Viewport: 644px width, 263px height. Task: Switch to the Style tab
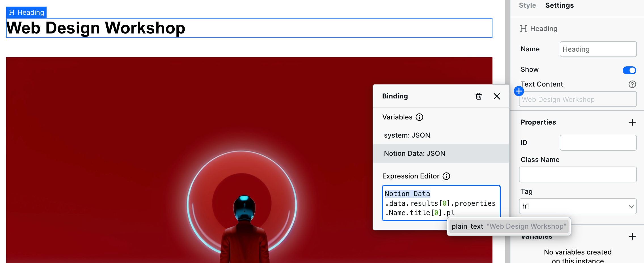pyautogui.click(x=527, y=5)
